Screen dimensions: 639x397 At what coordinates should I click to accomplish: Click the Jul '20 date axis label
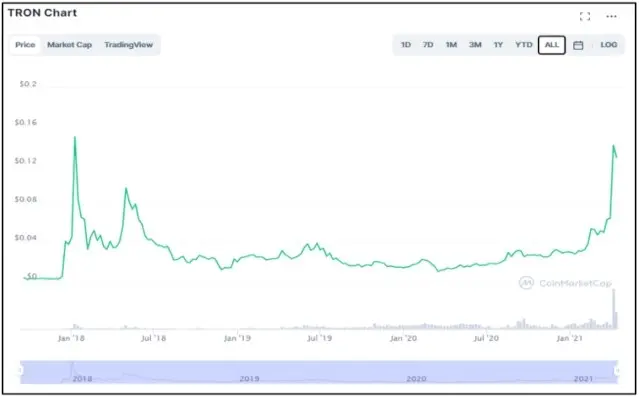[486, 338]
